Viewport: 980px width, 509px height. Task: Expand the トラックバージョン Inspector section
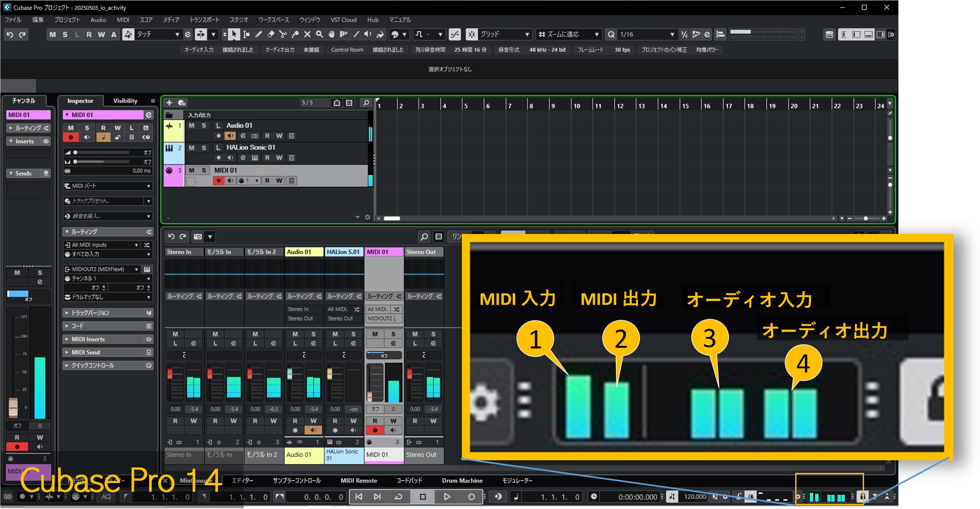tap(108, 313)
